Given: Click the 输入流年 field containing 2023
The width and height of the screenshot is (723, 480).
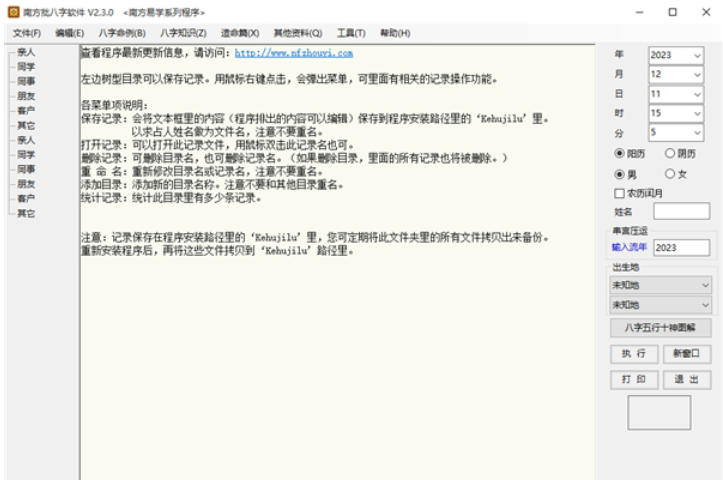Looking at the screenshot, I should (x=682, y=248).
